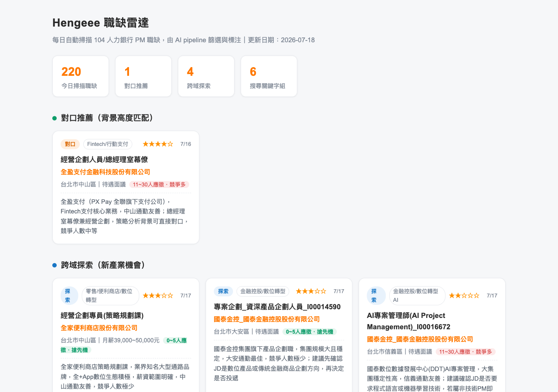Click 探索 badge on AI專案管理師 card

point(376,296)
